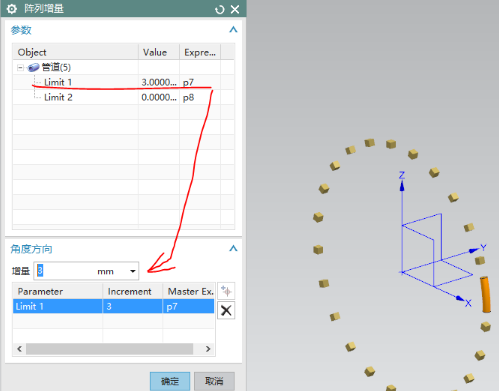Collapse the 参数 section
The image size is (499, 391).
point(233,30)
